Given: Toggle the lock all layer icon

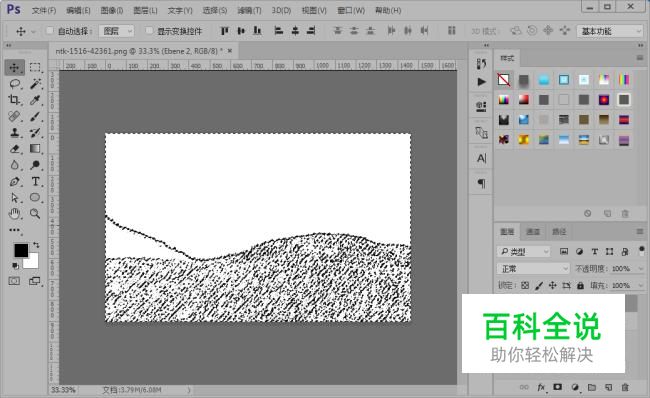Looking at the screenshot, I should click(580, 285).
